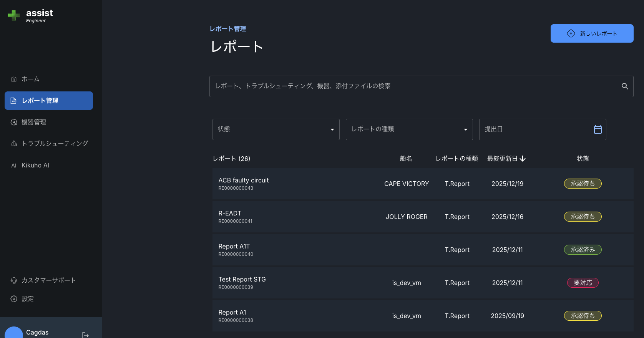Screen dimensions: 644x338
Task: Click the Cagdas user avatar
Action: [14, 333]
